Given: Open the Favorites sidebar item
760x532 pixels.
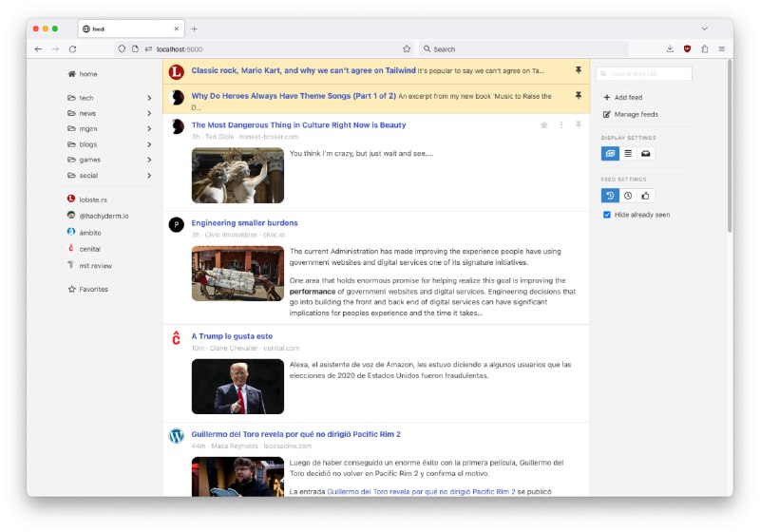Looking at the screenshot, I should coord(93,289).
